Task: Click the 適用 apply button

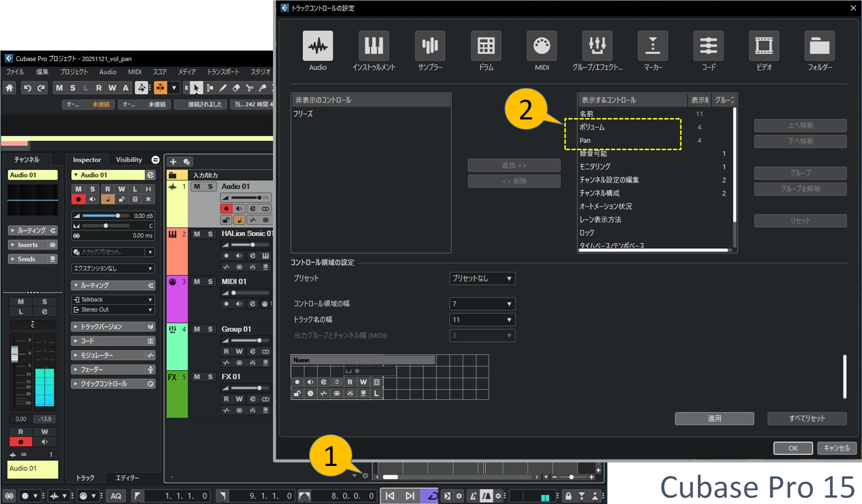Action: tap(714, 418)
